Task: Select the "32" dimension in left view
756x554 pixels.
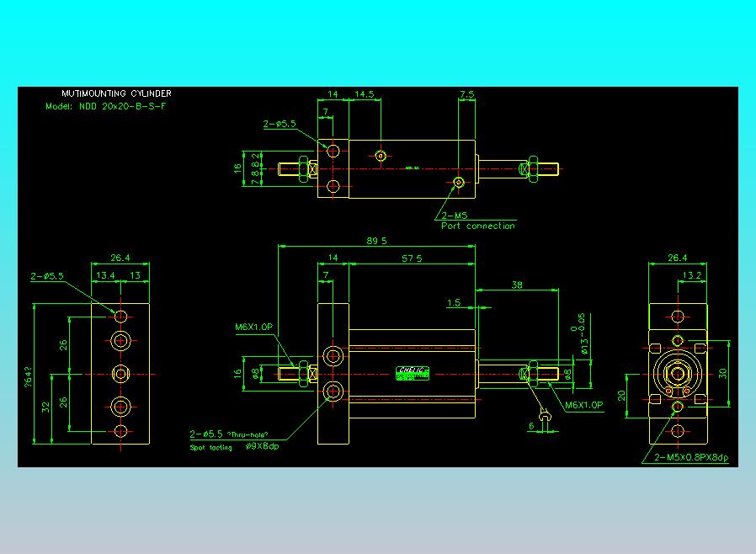Action: click(x=45, y=408)
